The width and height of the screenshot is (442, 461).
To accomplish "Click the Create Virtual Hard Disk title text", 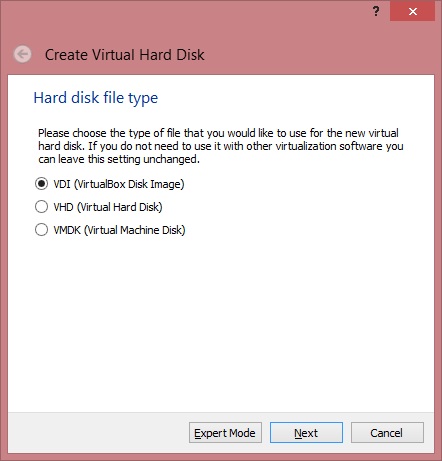I will [x=125, y=55].
